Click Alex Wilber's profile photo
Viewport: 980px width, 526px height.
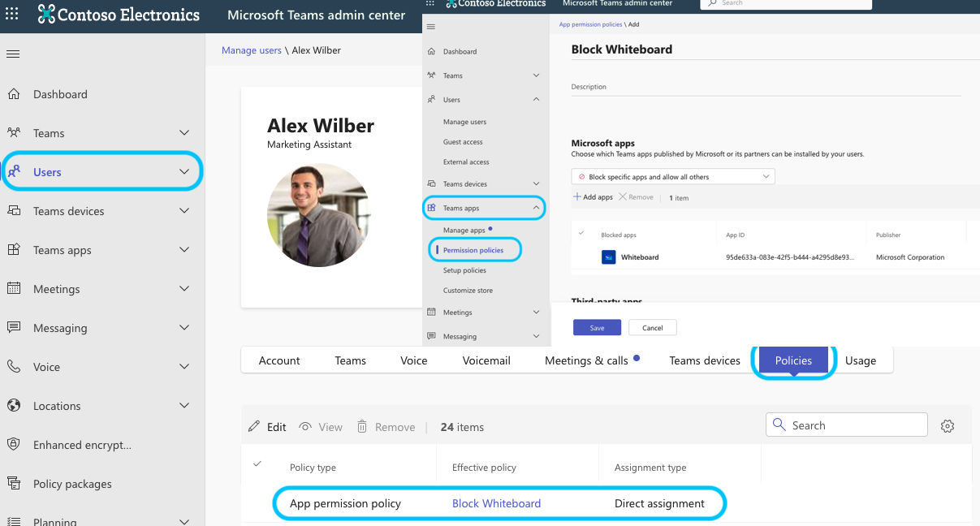(318, 214)
